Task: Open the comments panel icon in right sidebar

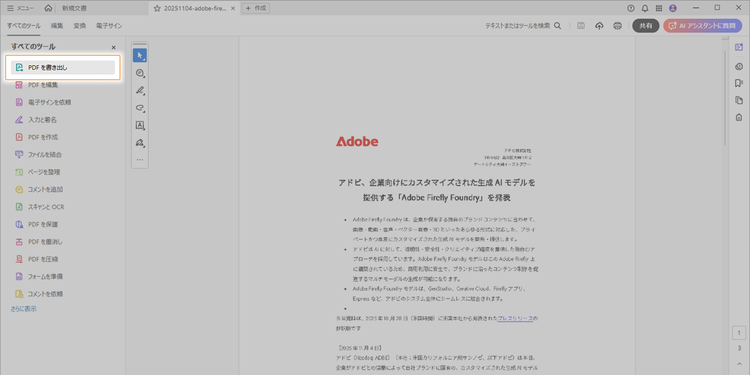Action: coord(739,66)
